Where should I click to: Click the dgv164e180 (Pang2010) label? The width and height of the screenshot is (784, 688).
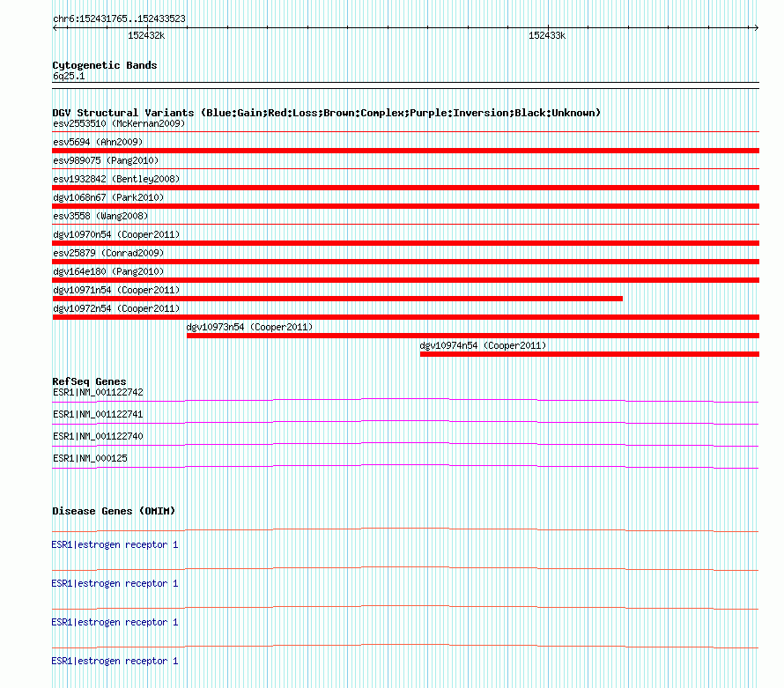pos(108,271)
